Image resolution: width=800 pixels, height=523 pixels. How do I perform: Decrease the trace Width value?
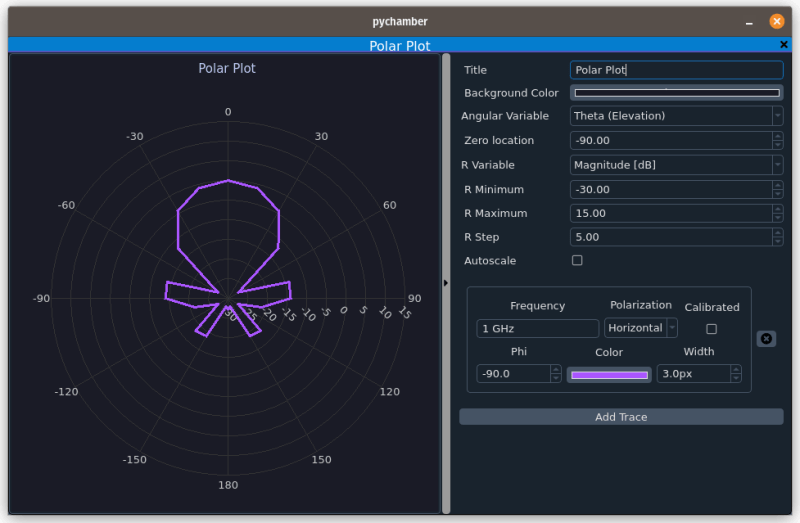coord(736,378)
